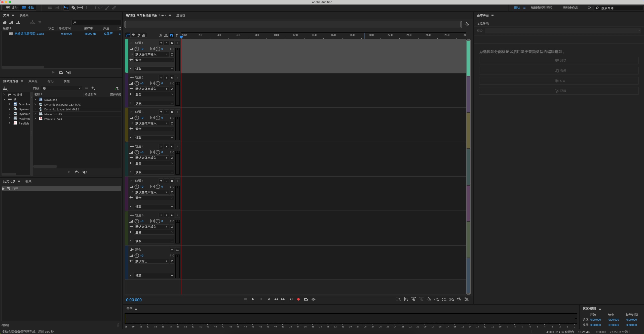Select the Slip tool
This screenshot has height=334, width=644.
[80, 8]
